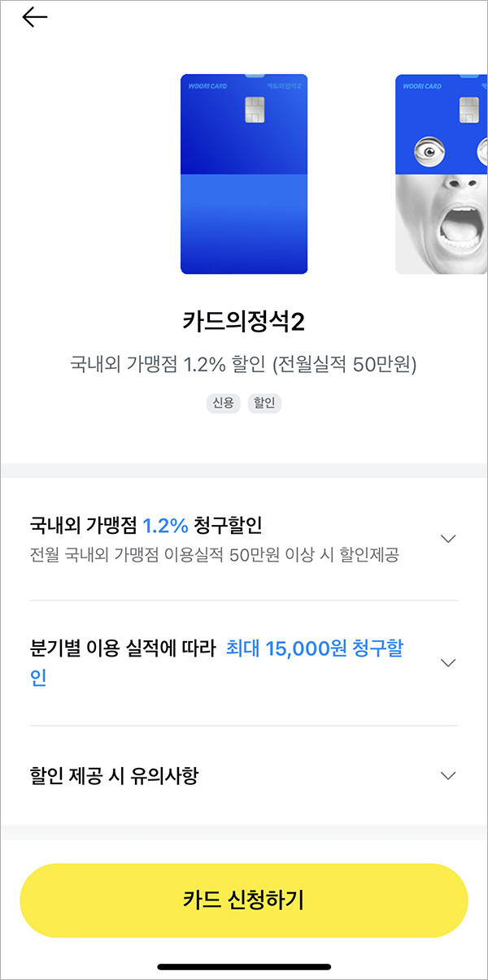The image size is (488, 980).
Task: Collapse the first benefit section chevron
Action: [x=448, y=538]
